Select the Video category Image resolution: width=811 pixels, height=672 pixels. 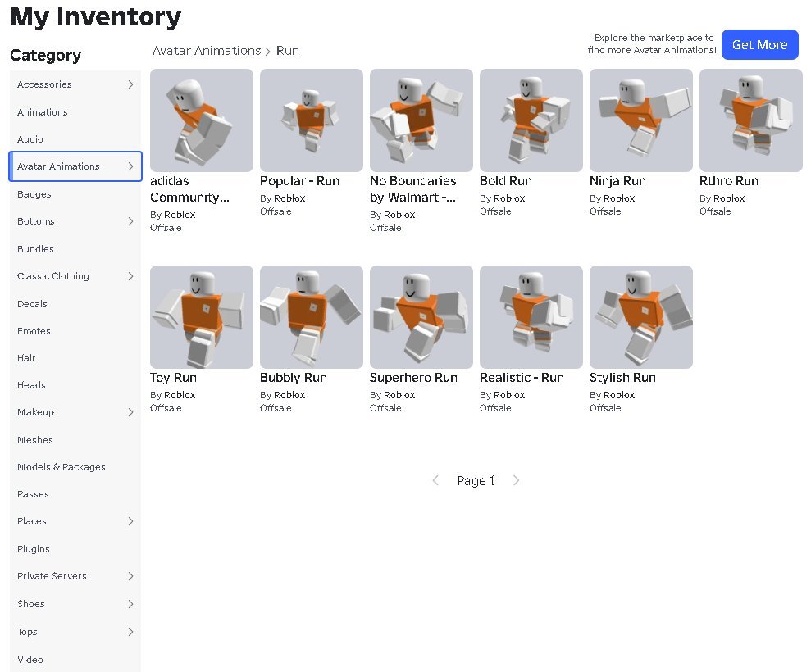pos(75,660)
